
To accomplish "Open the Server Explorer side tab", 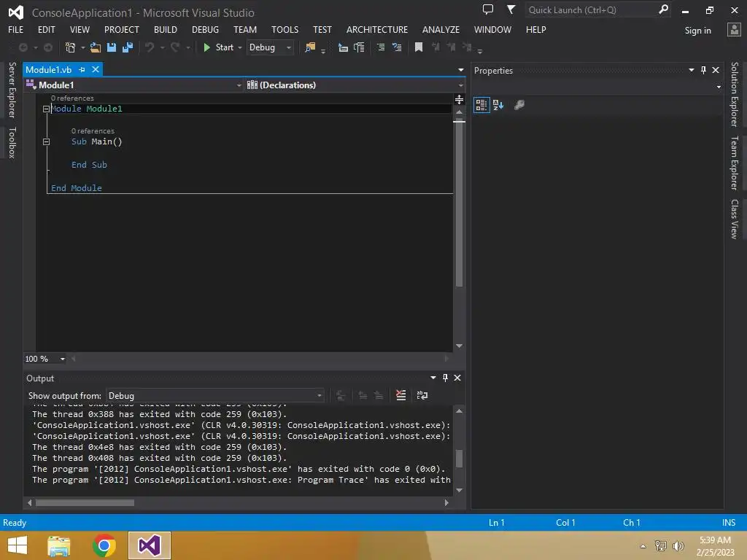I will pyautogui.click(x=12, y=90).
